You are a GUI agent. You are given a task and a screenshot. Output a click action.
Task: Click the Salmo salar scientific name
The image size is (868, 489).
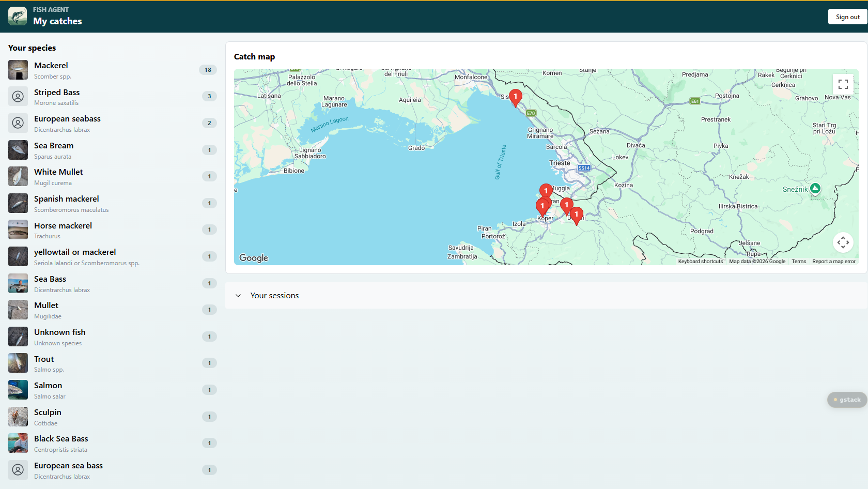click(x=50, y=396)
